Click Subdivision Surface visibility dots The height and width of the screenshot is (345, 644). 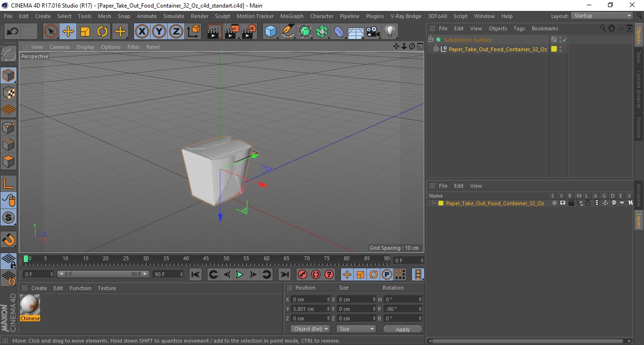[560, 40]
